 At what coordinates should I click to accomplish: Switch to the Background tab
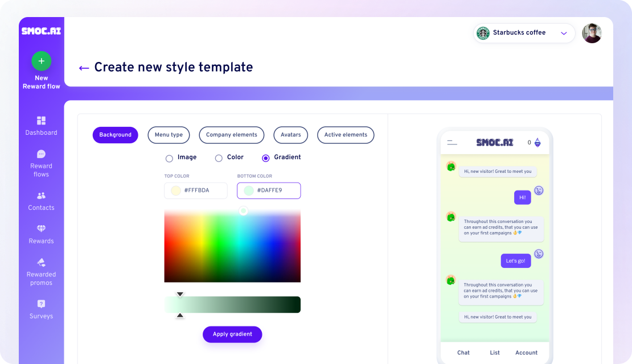115,135
